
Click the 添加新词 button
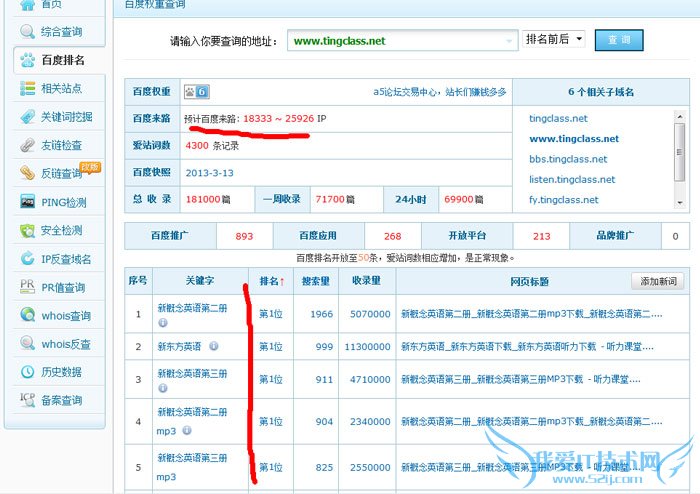click(658, 281)
